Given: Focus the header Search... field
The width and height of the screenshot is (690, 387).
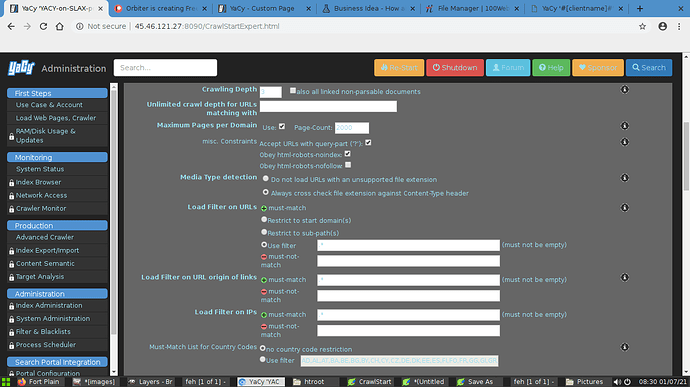Looking at the screenshot, I should click(165, 68).
